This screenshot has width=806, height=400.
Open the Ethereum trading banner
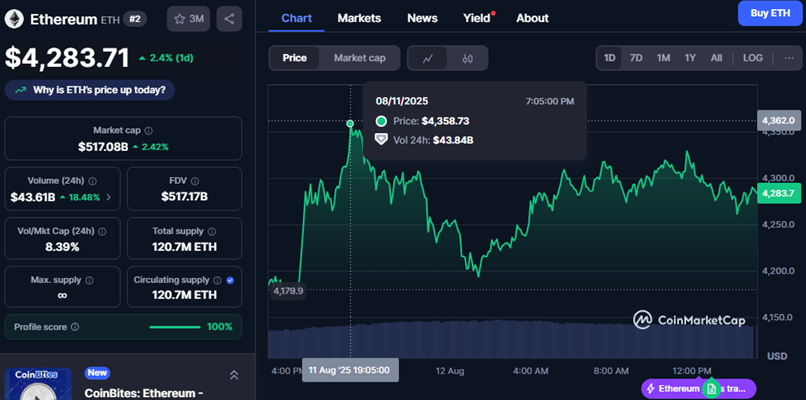[x=699, y=388]
